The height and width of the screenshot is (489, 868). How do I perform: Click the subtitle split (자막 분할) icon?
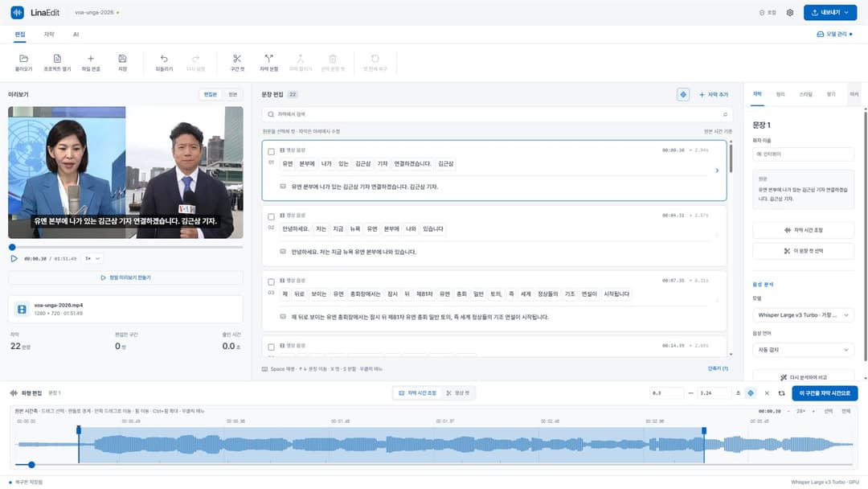268,59
